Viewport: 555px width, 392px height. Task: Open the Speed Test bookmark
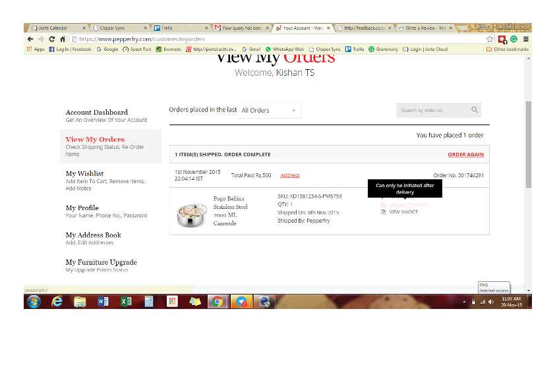[x=137, y=49]
